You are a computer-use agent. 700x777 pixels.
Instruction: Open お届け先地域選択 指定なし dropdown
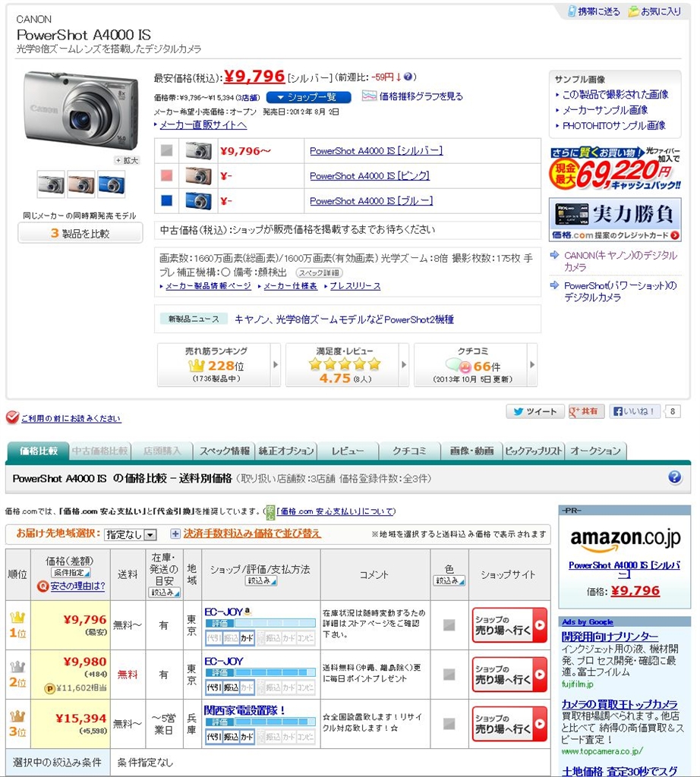click(131, 534)
